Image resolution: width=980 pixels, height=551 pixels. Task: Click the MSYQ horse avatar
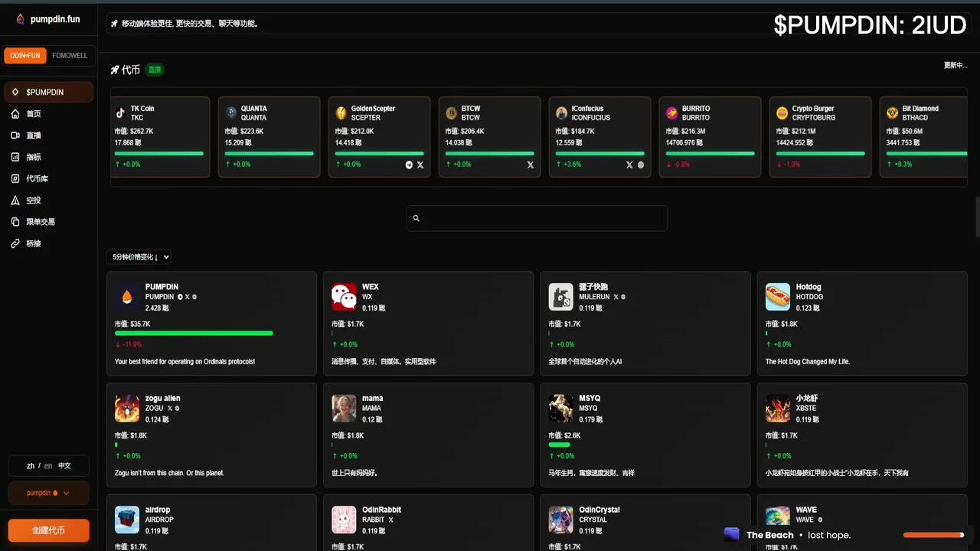(561, 409)
